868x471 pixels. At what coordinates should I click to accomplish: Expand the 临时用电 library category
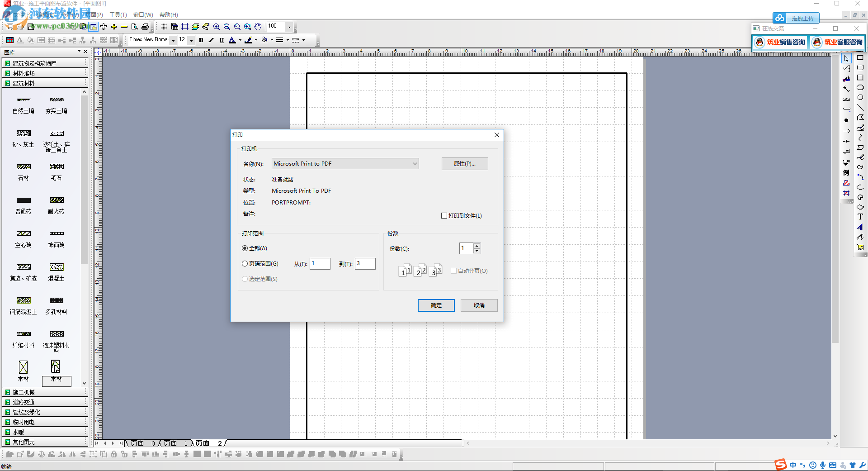(45, 422)
